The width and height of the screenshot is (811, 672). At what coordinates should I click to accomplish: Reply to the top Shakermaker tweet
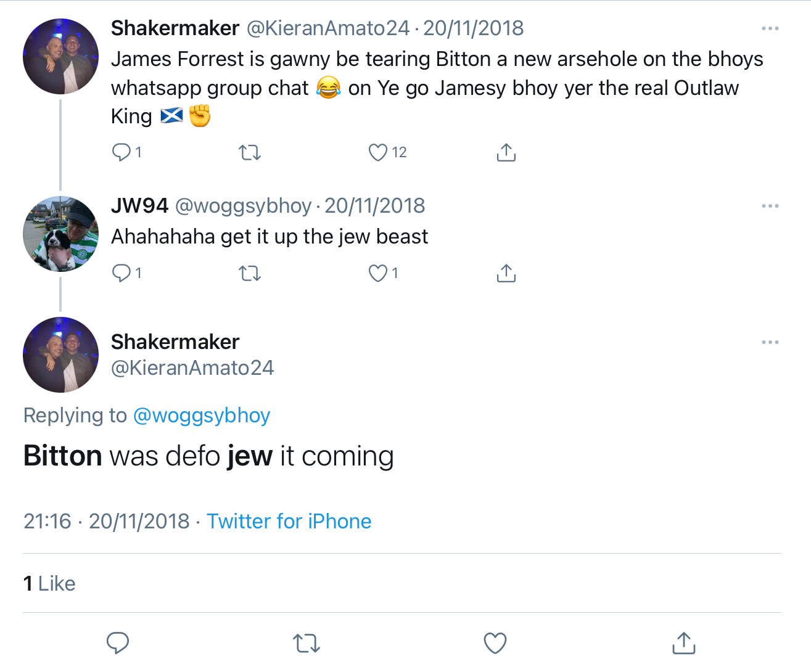[x=121, y=152]
